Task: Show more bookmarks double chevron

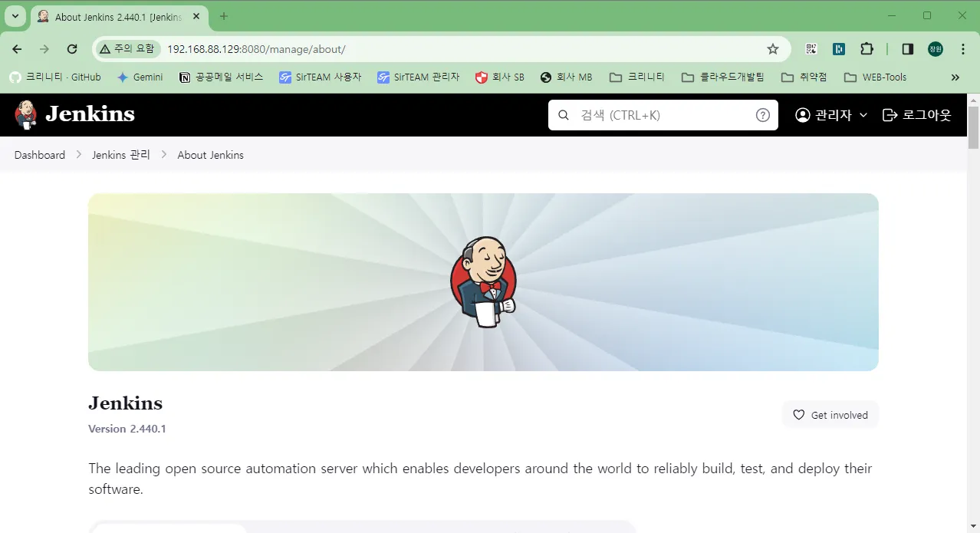Action: click(x=955, y=77)
